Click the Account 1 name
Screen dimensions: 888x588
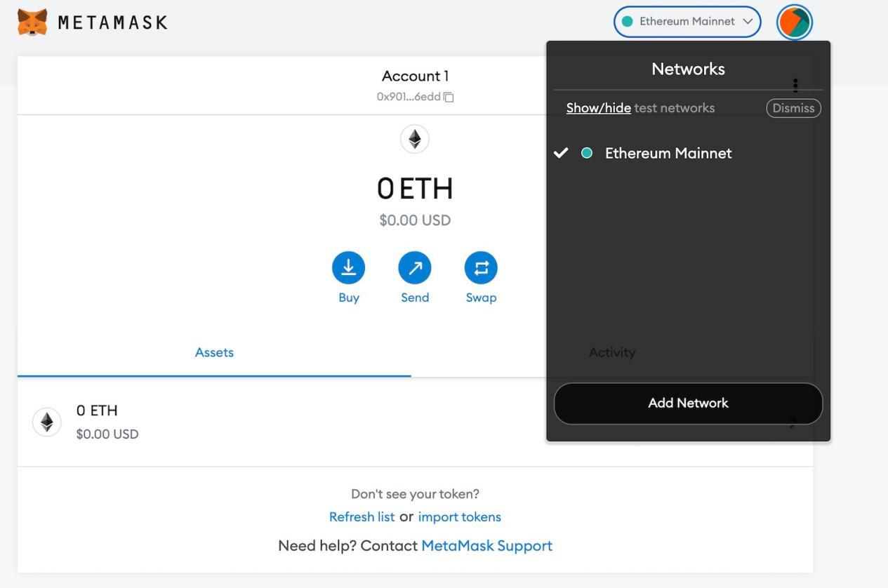[415, 76]
